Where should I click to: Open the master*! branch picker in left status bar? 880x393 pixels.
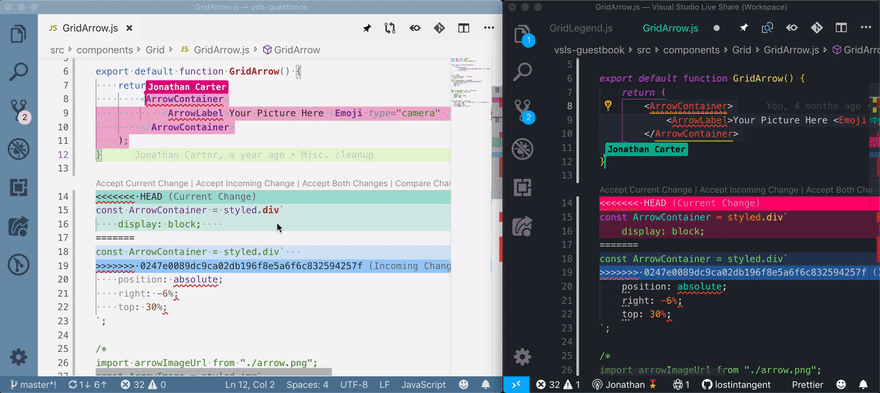33,385
